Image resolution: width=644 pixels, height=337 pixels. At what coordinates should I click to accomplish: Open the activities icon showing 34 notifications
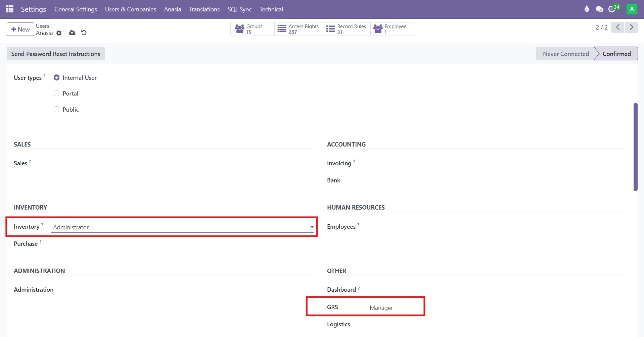[612, 9]
